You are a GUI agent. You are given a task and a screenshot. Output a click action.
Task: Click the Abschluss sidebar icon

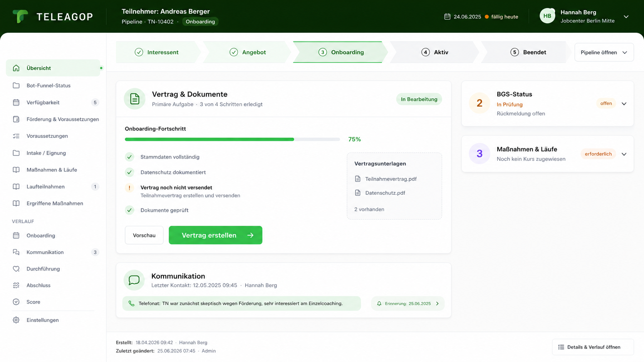[x=16, y=285]
